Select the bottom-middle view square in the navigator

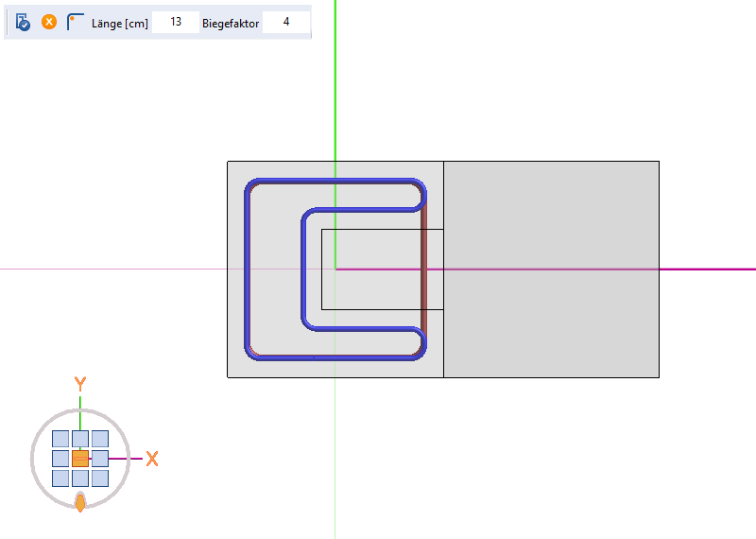80,478
